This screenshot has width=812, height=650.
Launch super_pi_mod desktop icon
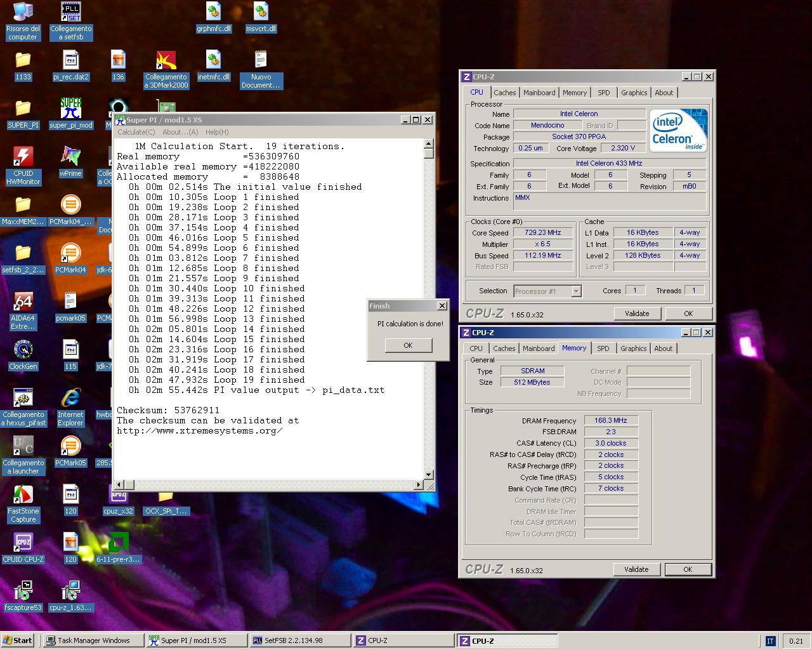(x=70, y=109)
